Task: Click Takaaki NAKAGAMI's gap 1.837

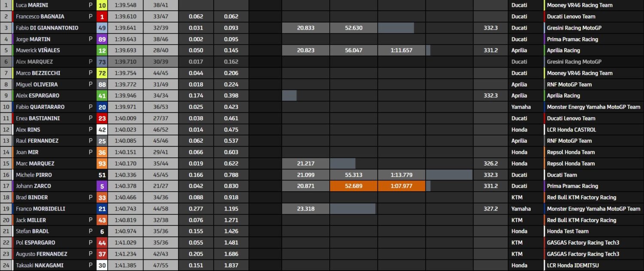Action: (x=231, y=265)
